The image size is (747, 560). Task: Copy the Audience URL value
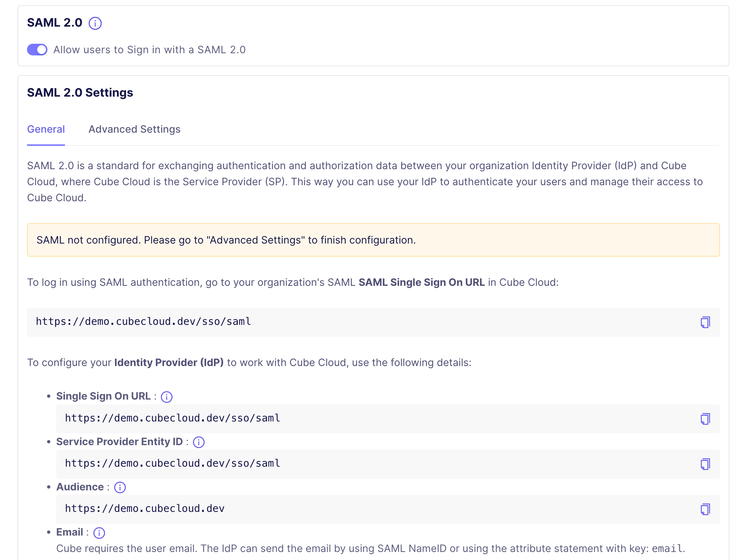(x=705, y=509)
